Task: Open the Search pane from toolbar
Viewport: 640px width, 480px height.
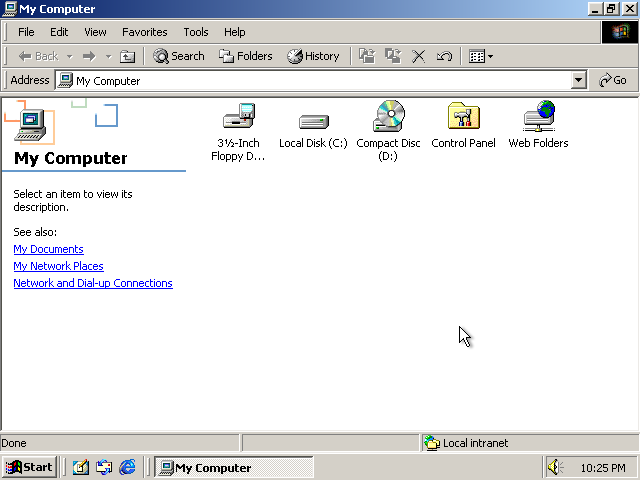Action: (x=179, y=56)
